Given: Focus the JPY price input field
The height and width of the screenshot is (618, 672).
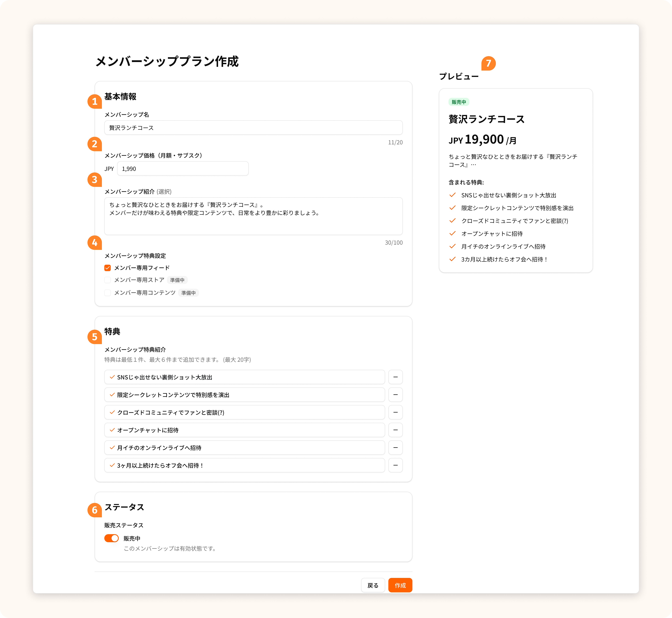Looking at the screenshot, I should [x=183, y=169].
